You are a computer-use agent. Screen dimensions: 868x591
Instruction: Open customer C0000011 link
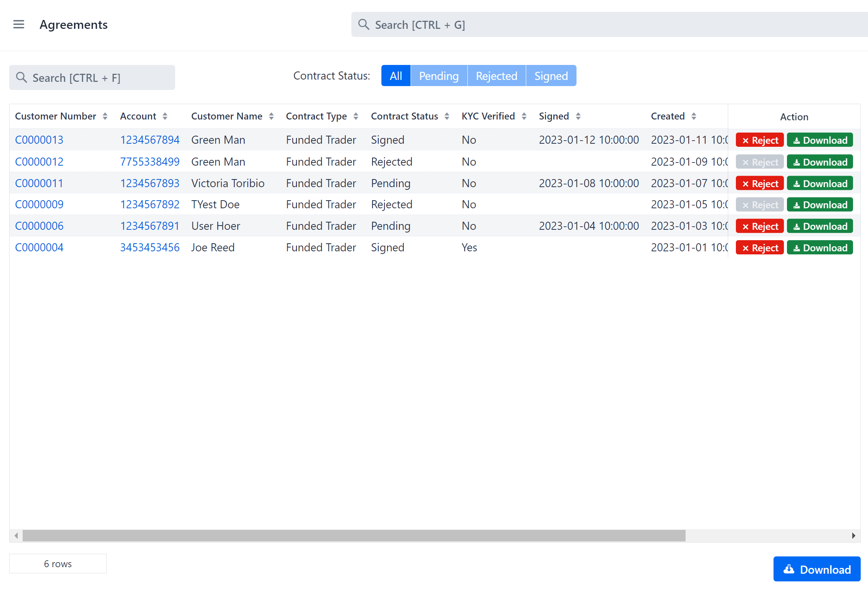pos(39,183)
